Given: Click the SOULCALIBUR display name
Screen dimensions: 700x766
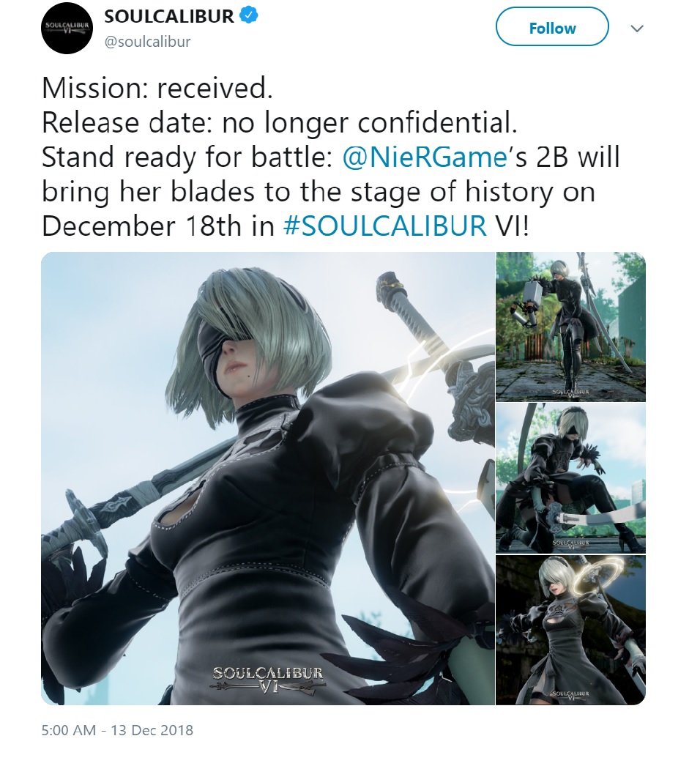Looking at the screenshot, I should click(x=169, y=16).
